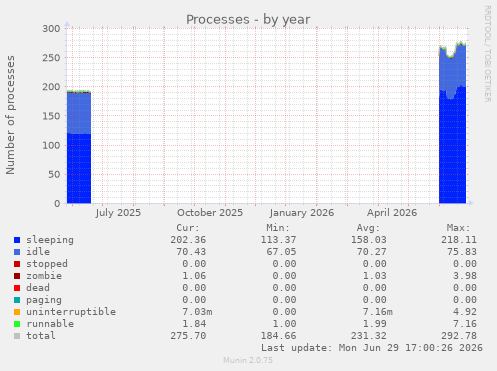
Task: Click the runnable legend color swatch
Action: [x=17, y=324]
